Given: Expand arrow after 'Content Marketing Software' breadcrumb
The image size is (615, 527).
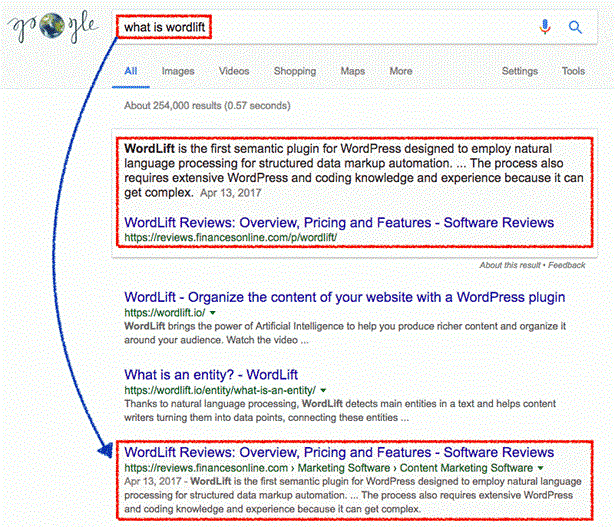Looking at the screenshot, I should point(540,468).
